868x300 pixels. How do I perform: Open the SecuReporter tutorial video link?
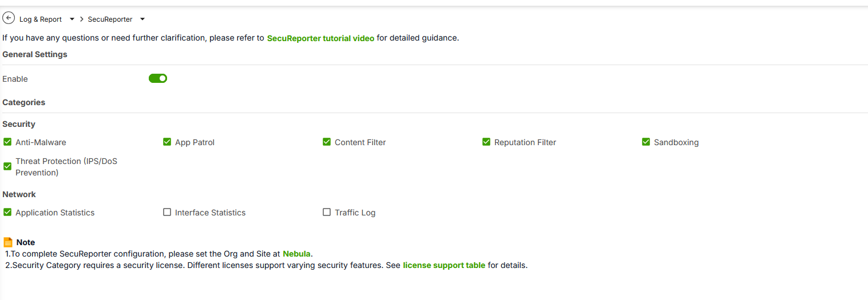[x=320, y=38]
